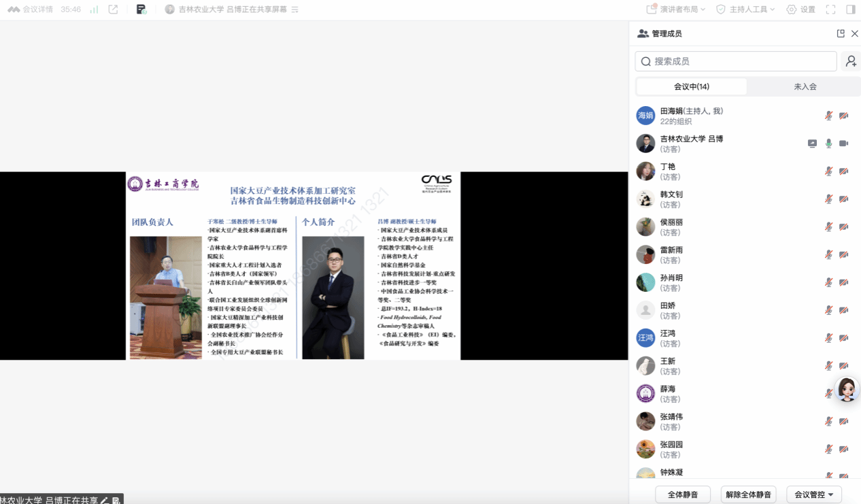861x504 pixels.
Task: Click the 解除全体静音 button
Action: coord(748,494)
